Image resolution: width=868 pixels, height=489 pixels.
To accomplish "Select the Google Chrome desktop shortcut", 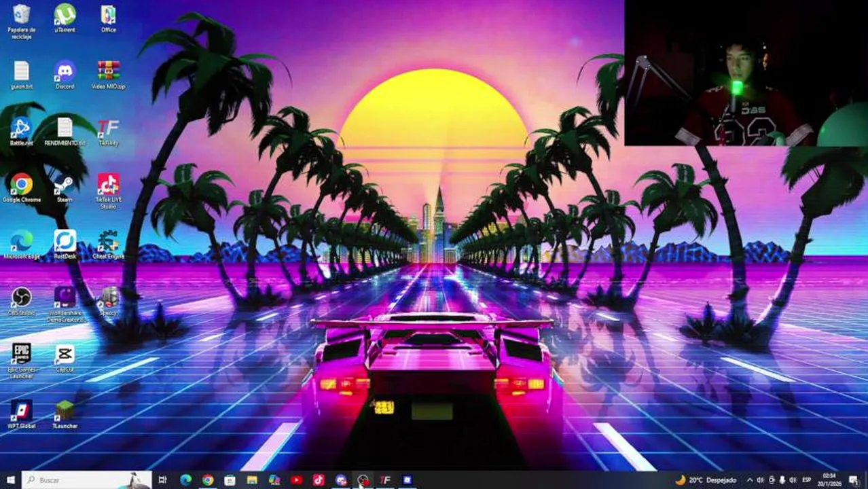I will (x=22, y=188).
